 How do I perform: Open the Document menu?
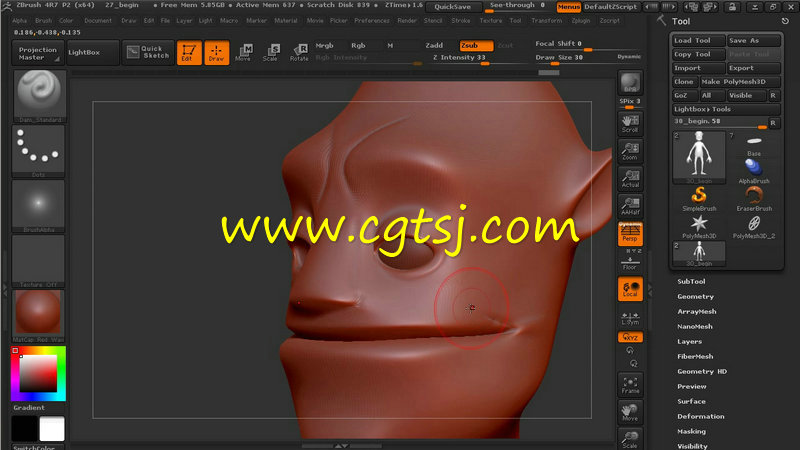pyautogui.click(x=98, y=21)
